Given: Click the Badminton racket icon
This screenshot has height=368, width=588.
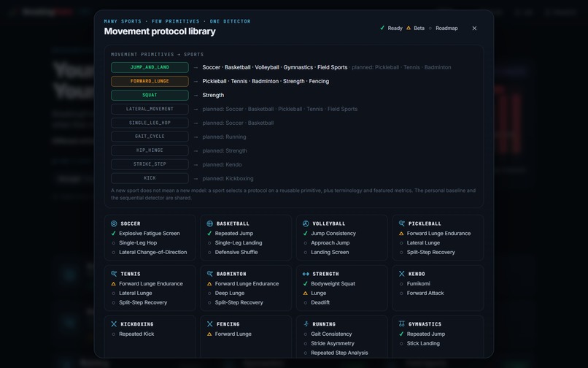Looking at the screenshot, I should (x=209, y=274).
